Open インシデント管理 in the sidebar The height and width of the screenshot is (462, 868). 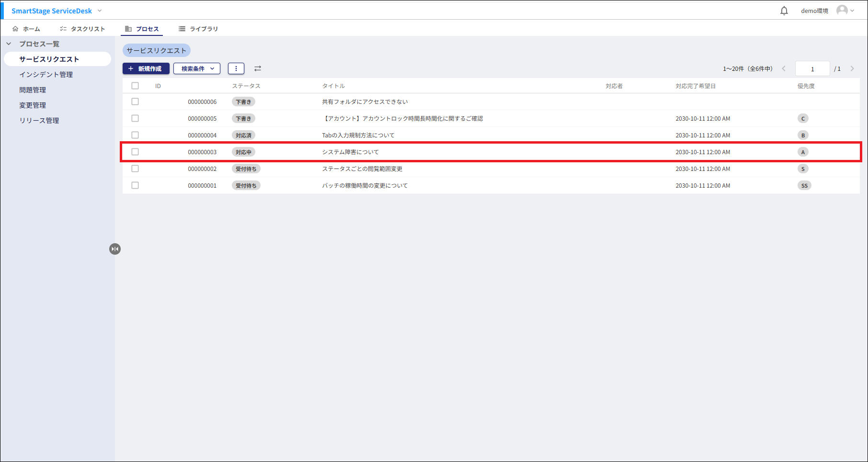46,74
